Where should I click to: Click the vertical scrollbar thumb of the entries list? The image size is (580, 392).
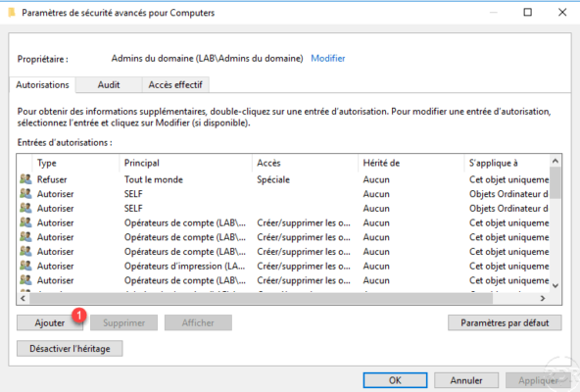pos(555,183)
